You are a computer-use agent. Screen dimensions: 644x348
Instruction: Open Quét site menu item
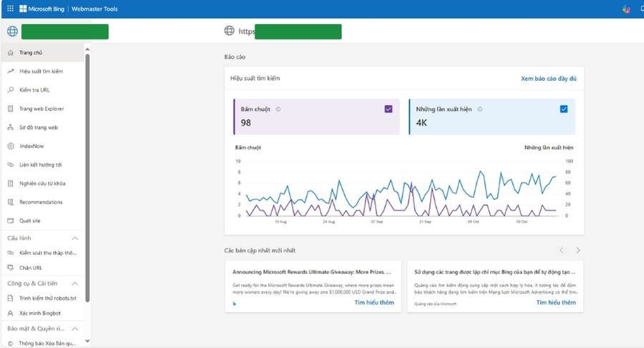pos(43,221)
